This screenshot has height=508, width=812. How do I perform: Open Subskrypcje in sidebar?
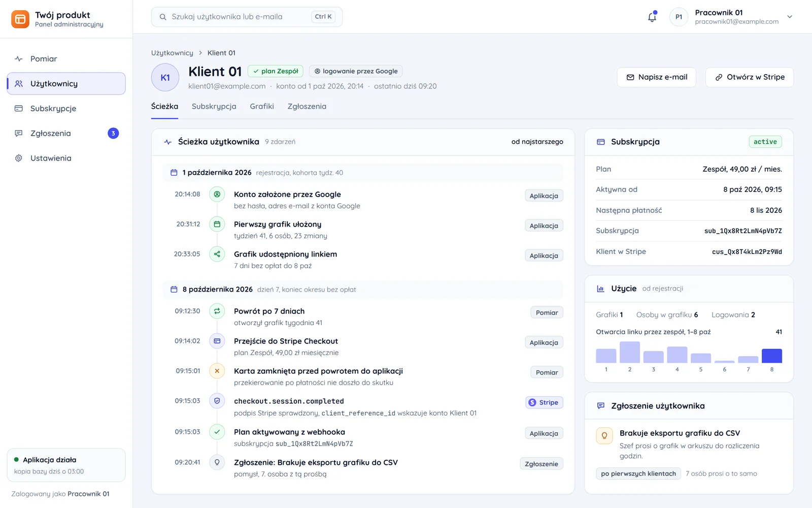[x=66, y=109]
